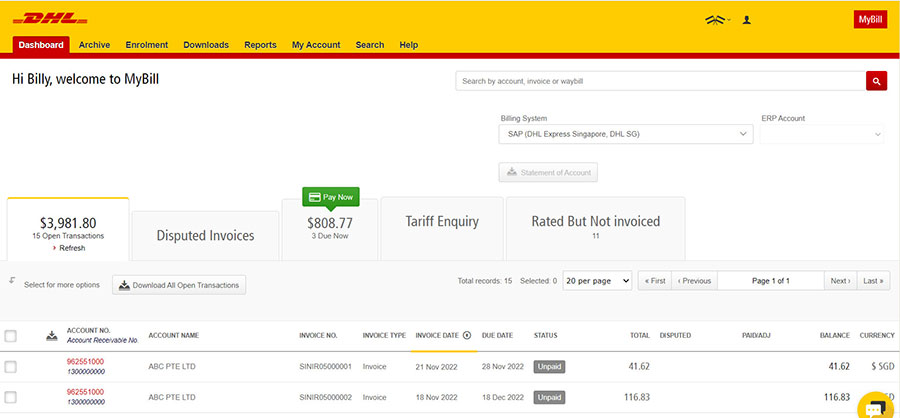The width and height of the screenshot is (900, 418).
Task: Sort by Disputed column header
Action: (x=675, y=335)
